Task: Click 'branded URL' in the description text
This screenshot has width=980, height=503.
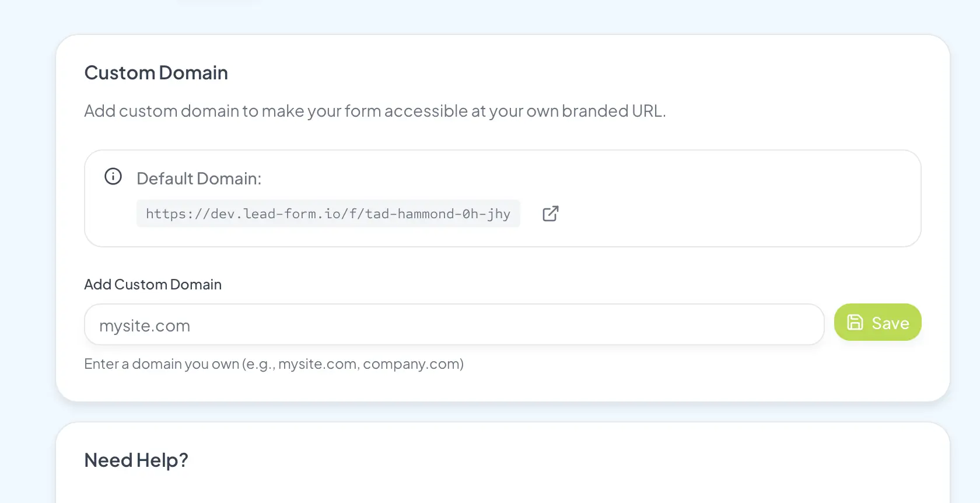Action: pyautogui.click(x=612, y=111)
